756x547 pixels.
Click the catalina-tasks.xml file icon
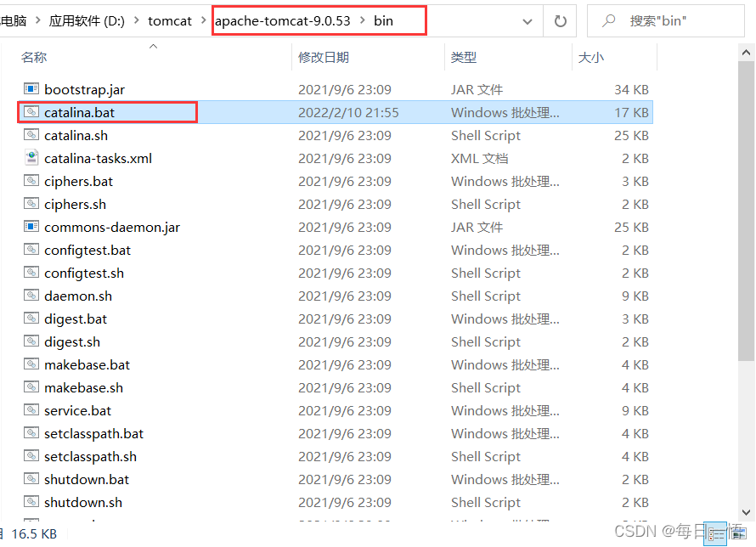point(31,158)
